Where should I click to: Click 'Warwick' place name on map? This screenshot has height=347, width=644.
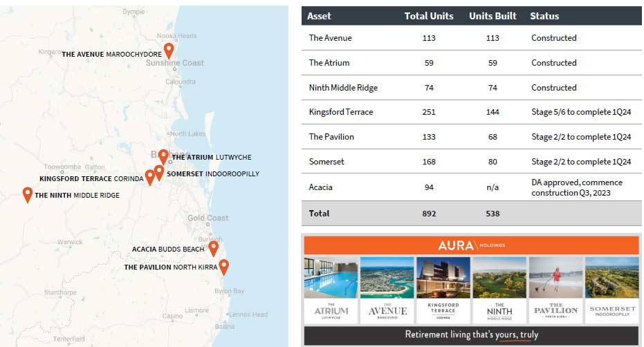(70, 242)
